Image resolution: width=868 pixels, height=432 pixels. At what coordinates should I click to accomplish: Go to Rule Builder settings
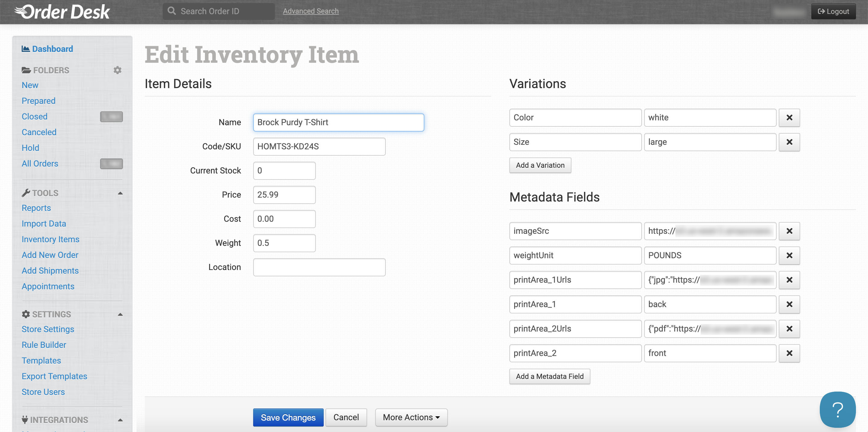point(44,345)
